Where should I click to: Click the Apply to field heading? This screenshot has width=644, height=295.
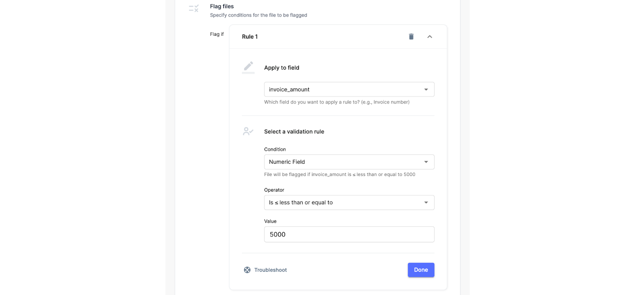click(281, 68)
